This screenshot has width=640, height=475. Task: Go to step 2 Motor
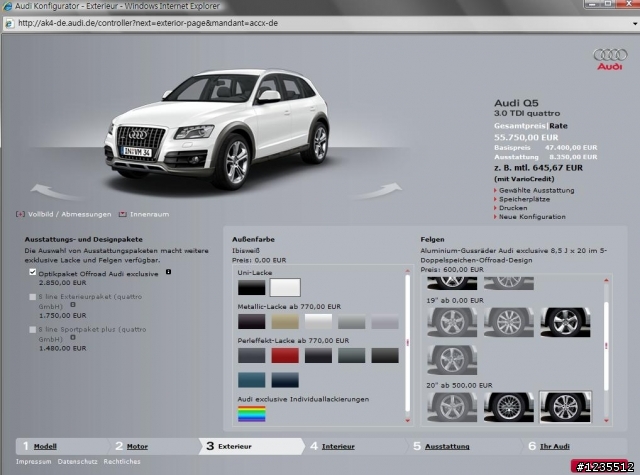[137, 446]
